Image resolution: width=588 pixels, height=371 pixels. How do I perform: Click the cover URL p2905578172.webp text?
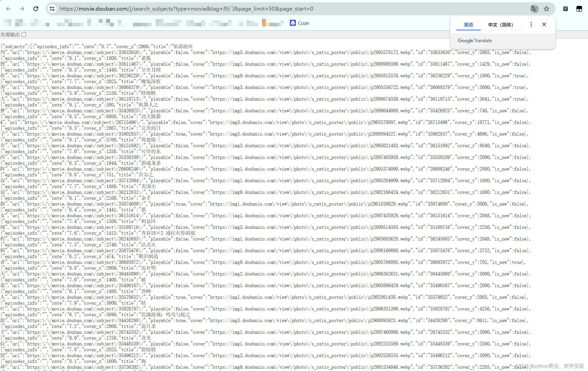312,52
